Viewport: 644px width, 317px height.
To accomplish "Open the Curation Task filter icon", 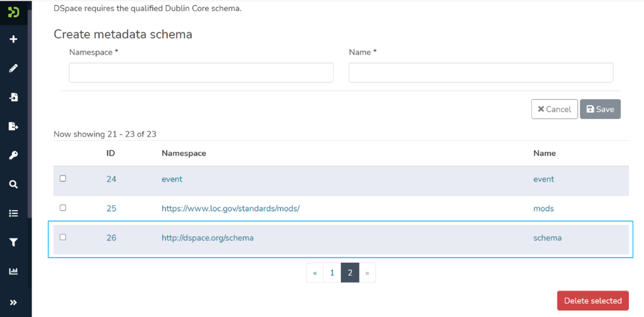I will (13, 242).
